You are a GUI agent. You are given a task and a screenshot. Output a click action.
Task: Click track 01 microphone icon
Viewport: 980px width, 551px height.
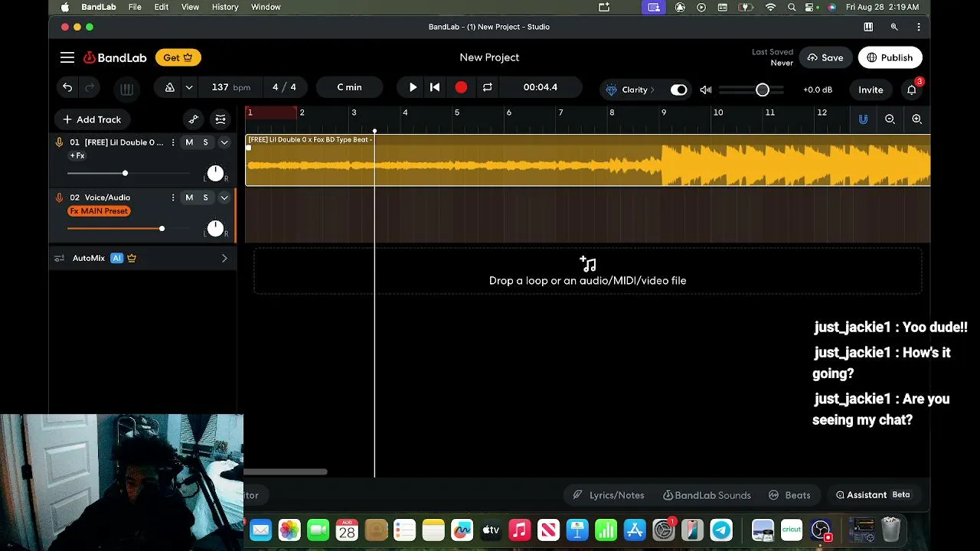(x=59, y=142)
